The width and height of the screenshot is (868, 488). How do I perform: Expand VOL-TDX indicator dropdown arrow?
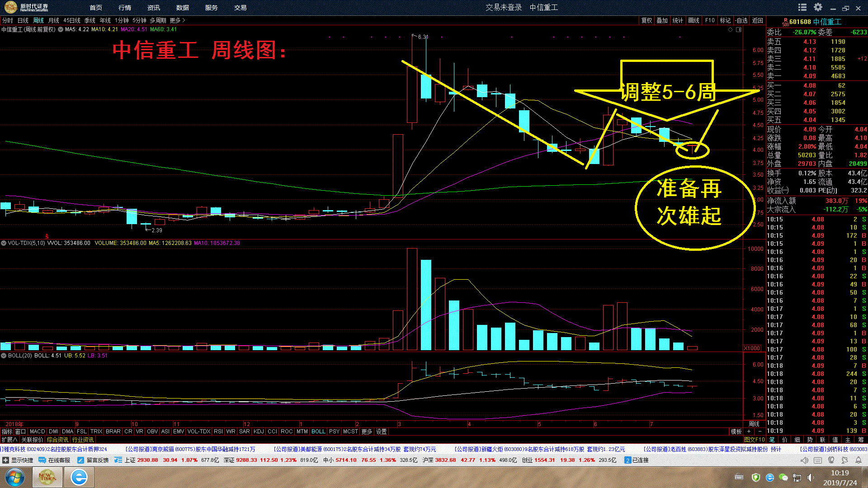click(4, 243)
